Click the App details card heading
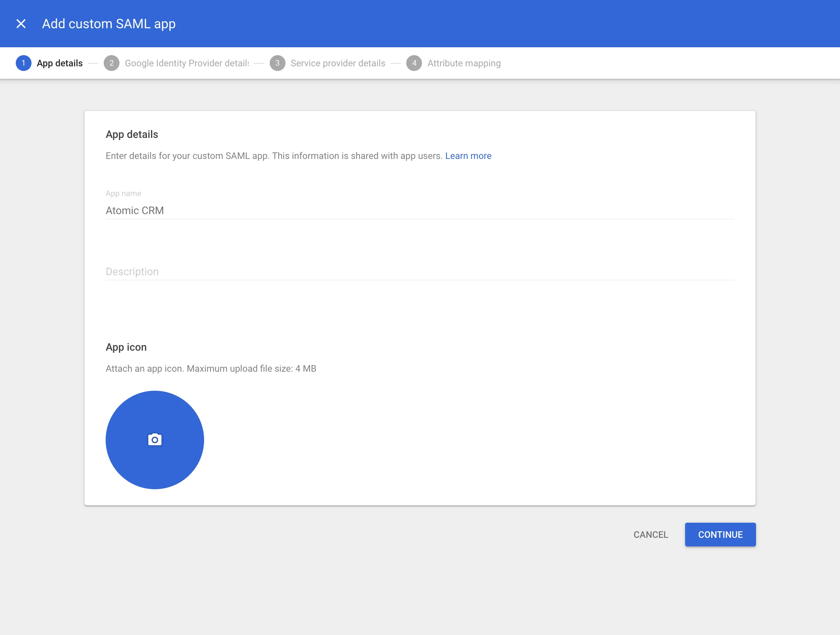This screenshot has width=840, height=635. (x=132, y=135)
